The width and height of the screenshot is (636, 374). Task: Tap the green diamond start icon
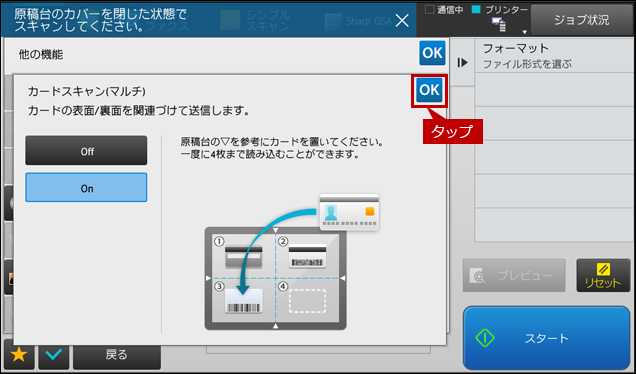point(485,338)
